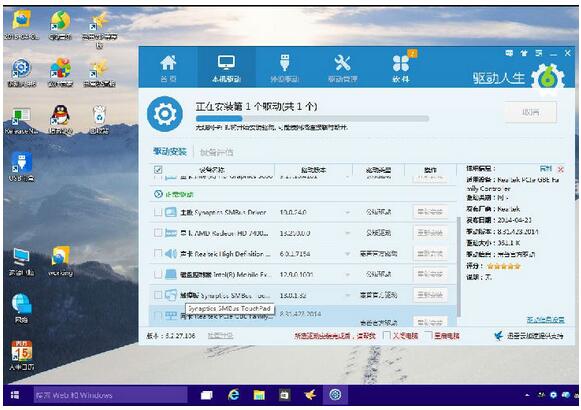581x410 pixels.
Task: Check the AMD Radeon HD row checkbox
Action: coord(158,233)
